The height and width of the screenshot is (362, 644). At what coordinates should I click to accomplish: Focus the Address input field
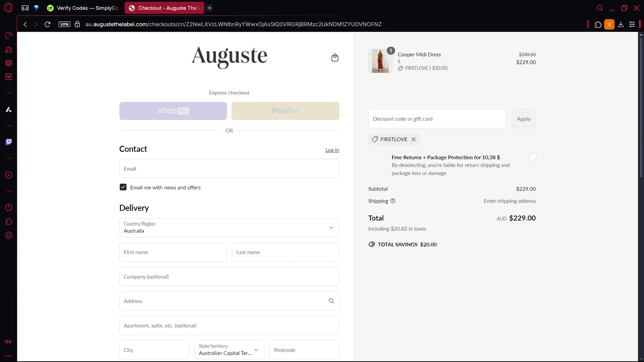coord(229,301)
